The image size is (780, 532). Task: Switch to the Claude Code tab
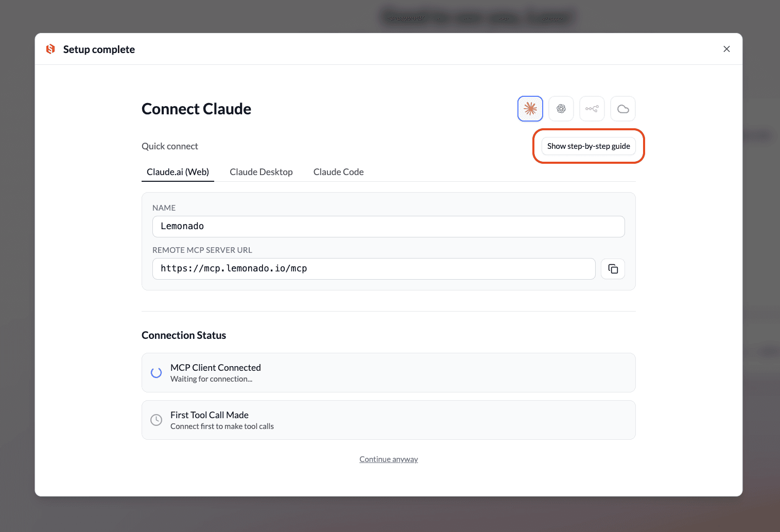coord(338,172)
